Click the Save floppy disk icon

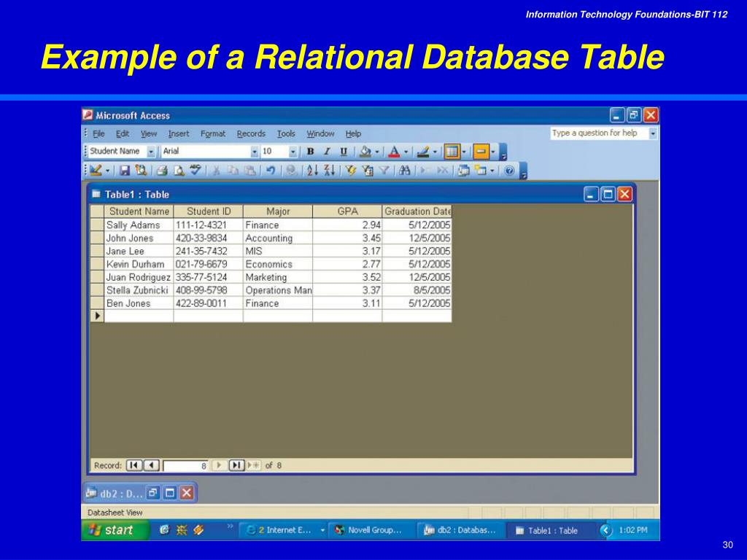125,170
